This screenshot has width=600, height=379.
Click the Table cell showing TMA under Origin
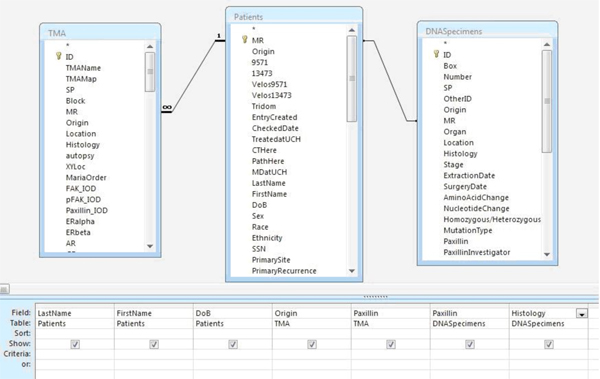[311, 323]
